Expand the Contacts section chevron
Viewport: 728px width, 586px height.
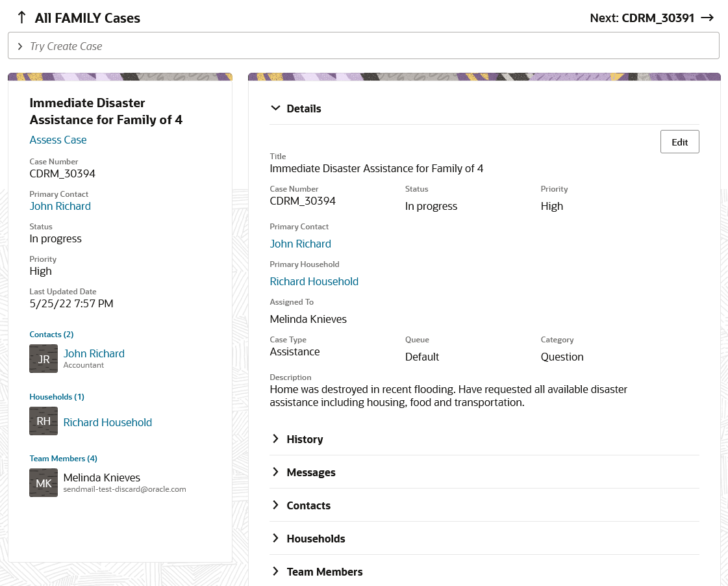[x=276, y=505]
